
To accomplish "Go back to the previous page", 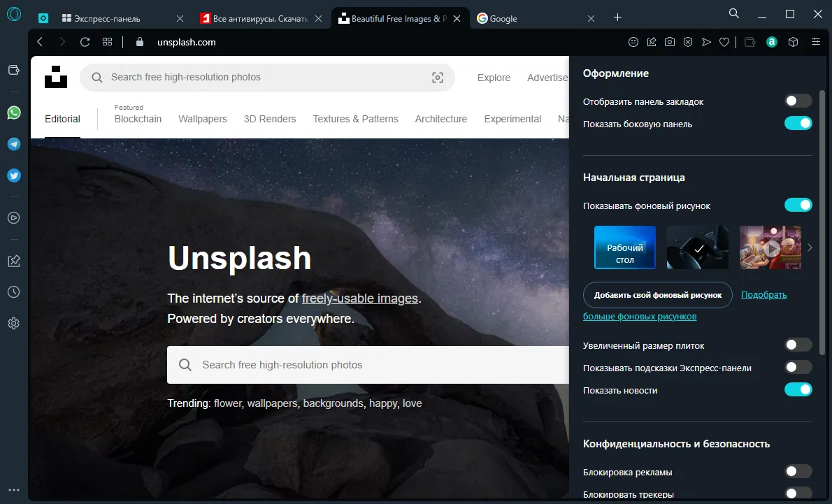I will point(40,42).
